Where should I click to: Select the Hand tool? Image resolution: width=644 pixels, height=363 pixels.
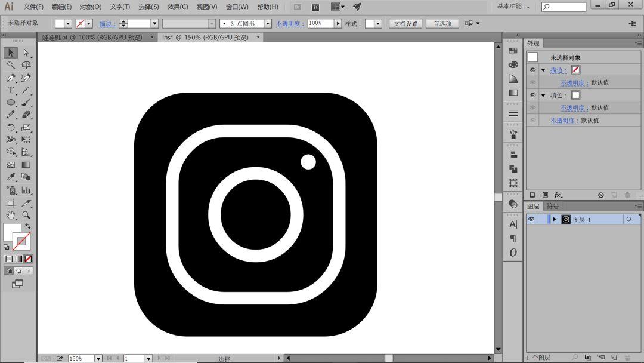(x=11, y=215)
